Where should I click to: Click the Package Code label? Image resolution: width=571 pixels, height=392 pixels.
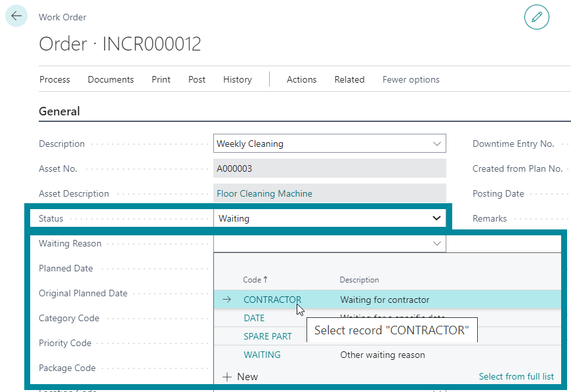pos(67,368)
